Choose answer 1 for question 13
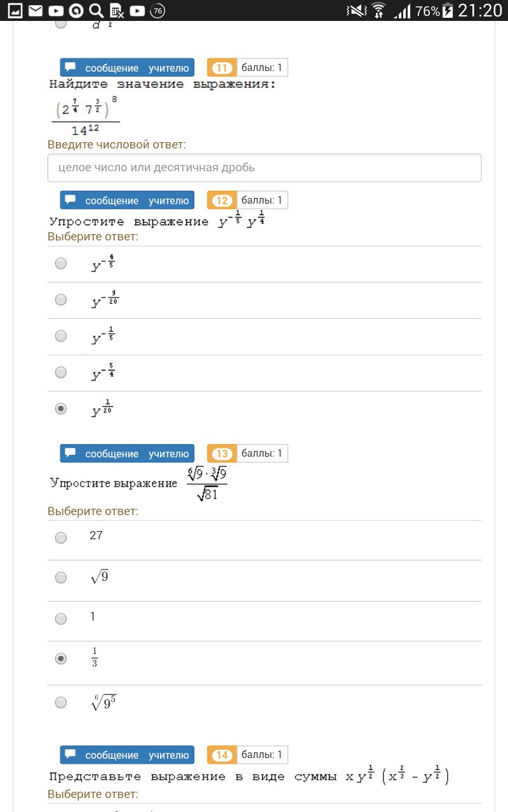 [x=61, y=619]
